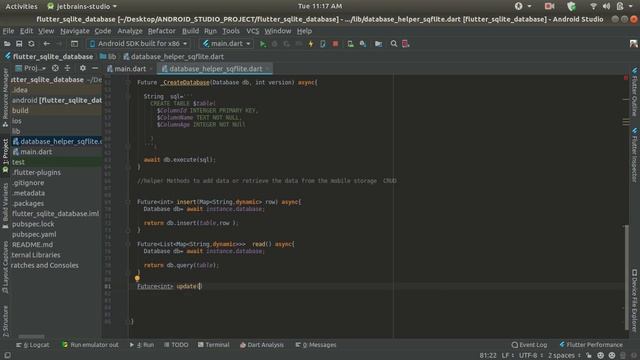Open the Device File Explorer side panel
This screenshot has width=640, height=360.
635,300
